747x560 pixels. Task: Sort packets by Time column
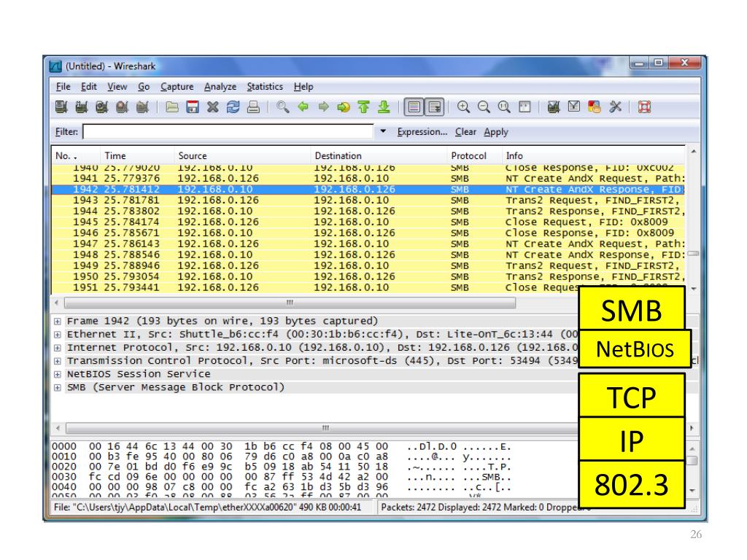137,156
